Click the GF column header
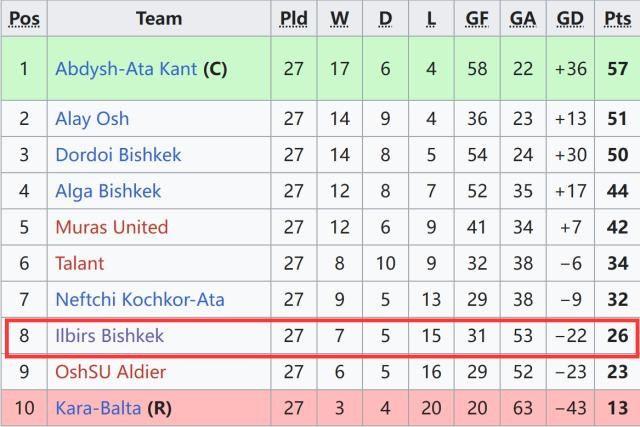Viewport: 640px width, 427px height. (477, 18)
